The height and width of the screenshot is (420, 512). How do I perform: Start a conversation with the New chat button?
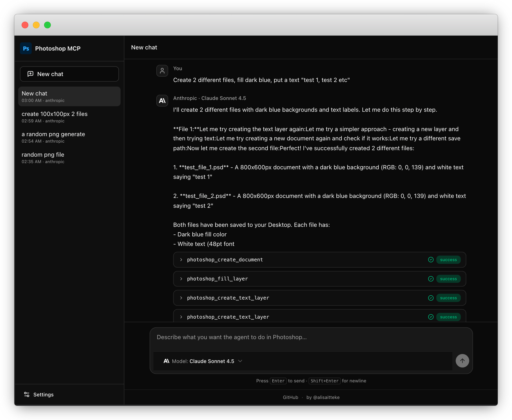(69, 74)
